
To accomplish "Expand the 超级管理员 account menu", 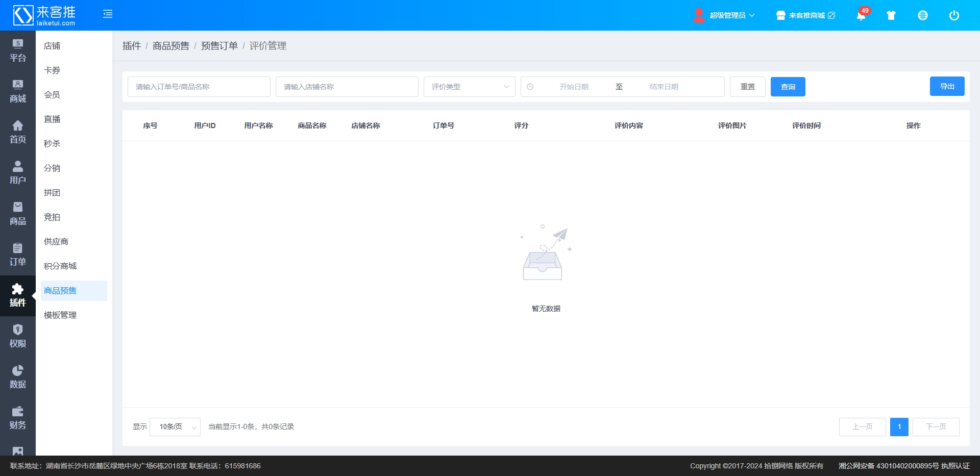I will [x=725, y=15].
